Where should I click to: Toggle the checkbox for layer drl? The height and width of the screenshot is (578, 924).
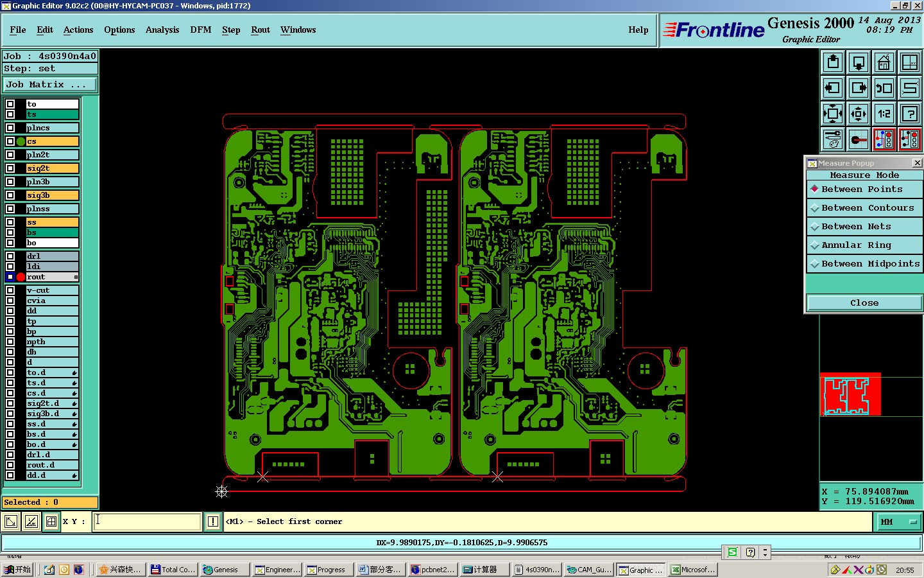pos(10,256)
